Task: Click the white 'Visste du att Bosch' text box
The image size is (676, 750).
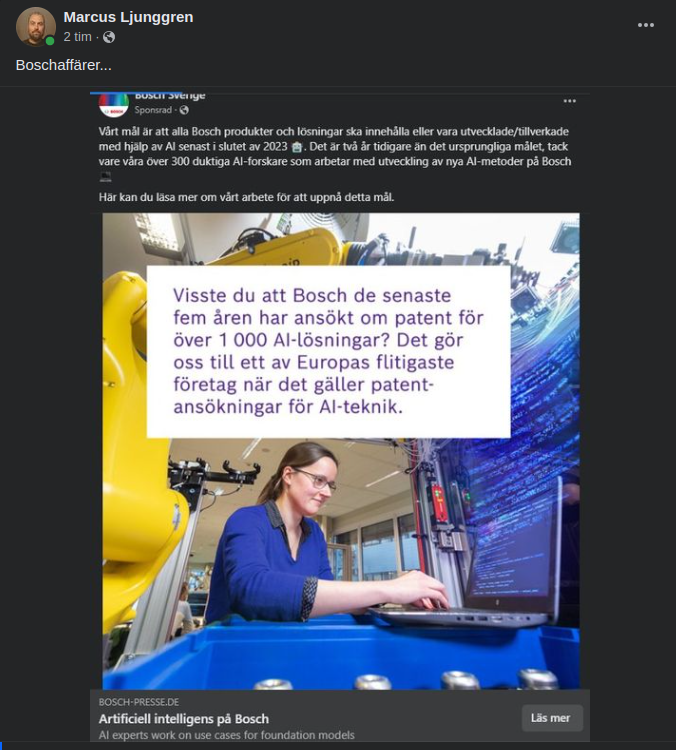Action: (x=328, y=352)
